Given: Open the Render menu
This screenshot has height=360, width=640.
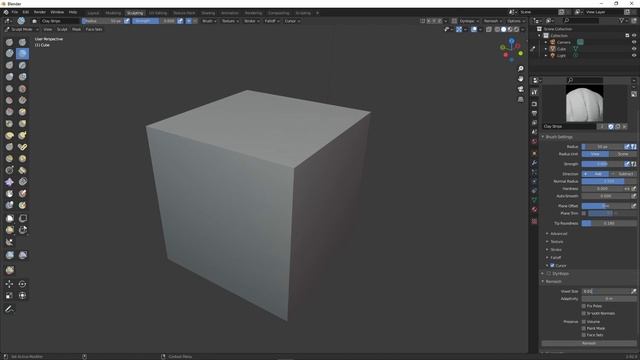Looking at the screenshot, I should 40,12.
